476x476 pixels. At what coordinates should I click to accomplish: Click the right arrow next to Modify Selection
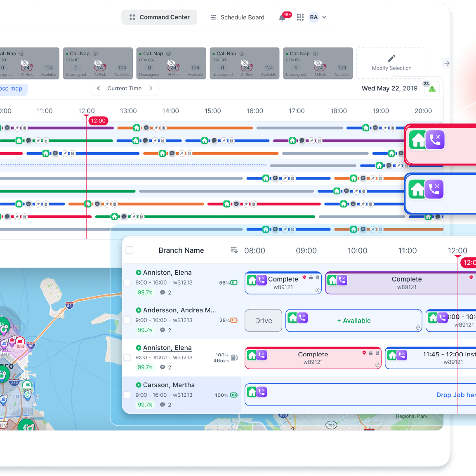point(447,64)
